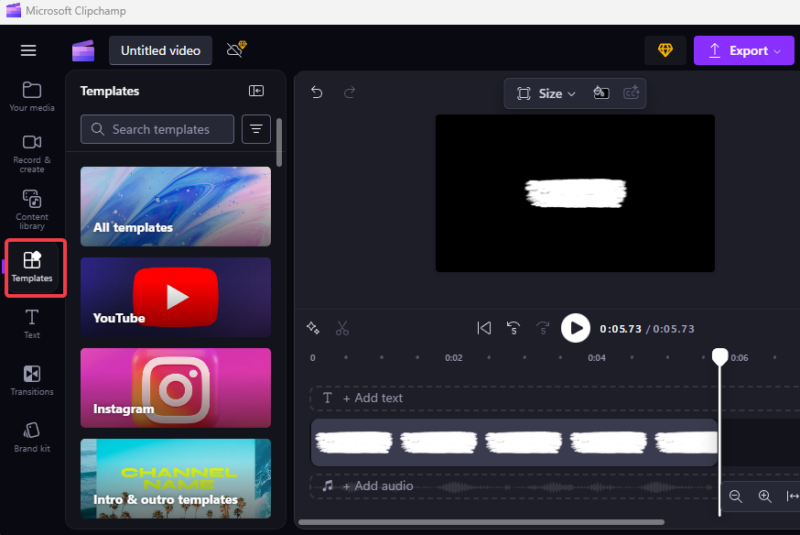The image size is (800, 535).
Task: Play the video preview
Action: [x=576, y=328]
